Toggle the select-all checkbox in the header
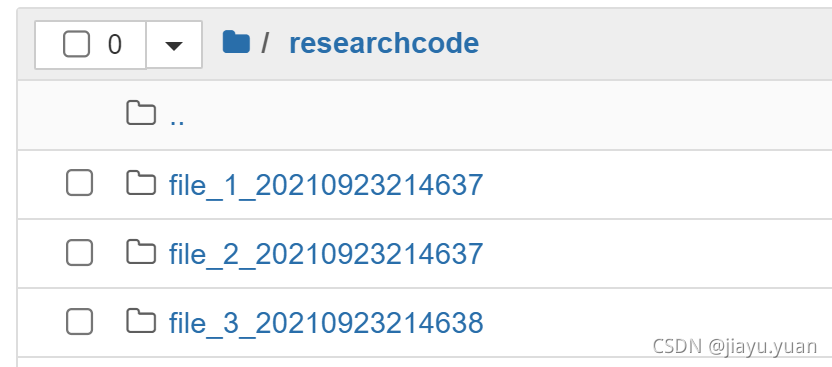 pyautogui.click(x=76, y=44)
